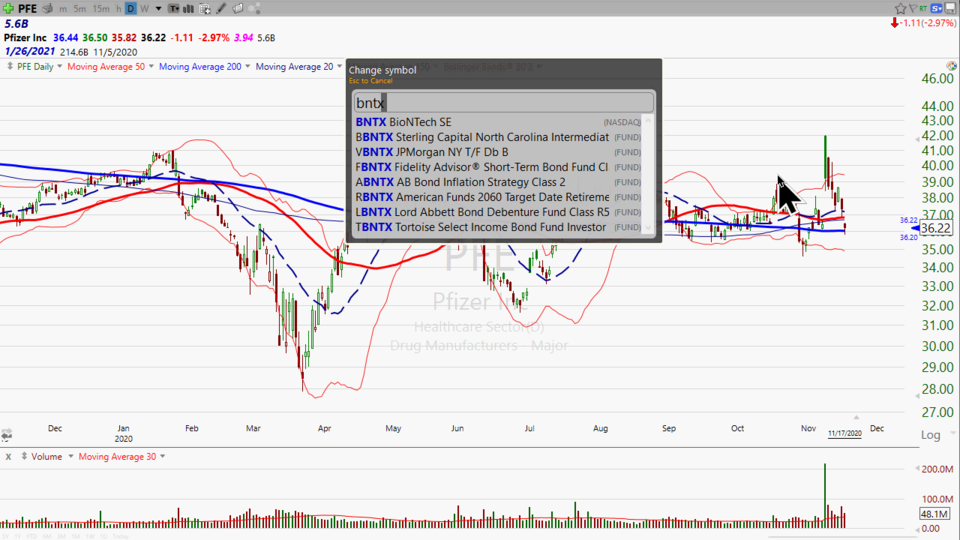The height and width of the screenshot is (540, 960).
Task: Expand the Moving Average 20 dropdown
Action: tap(339, 66)
